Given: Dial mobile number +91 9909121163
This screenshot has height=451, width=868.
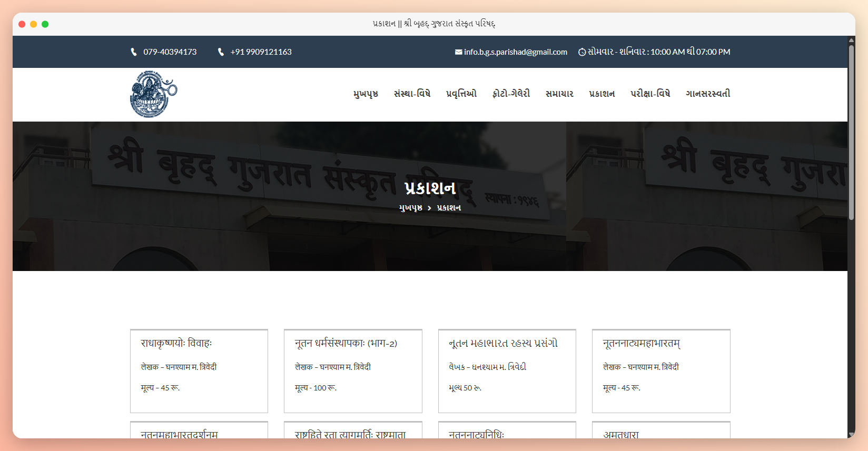Looking at the screenshot, I should [261, 52].
